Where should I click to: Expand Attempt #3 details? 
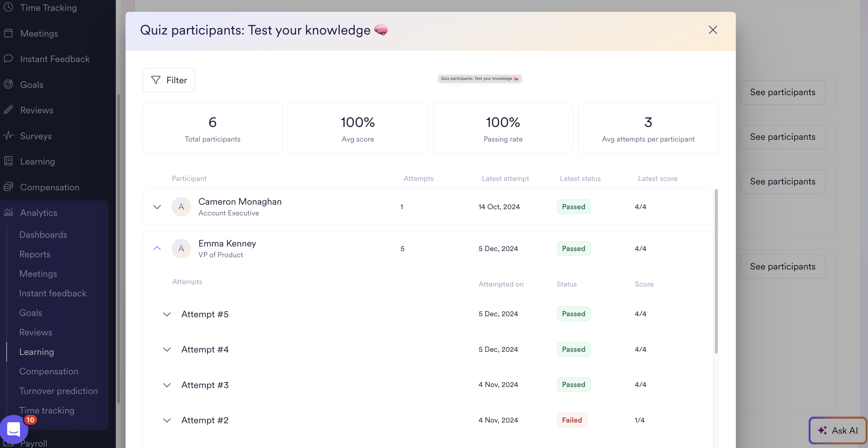point(167,385)
